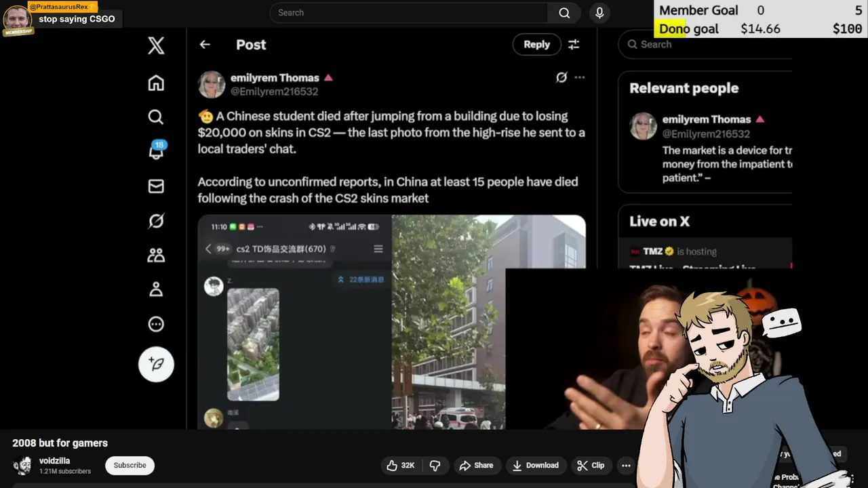
Task: Open X Messages envelope icon
Action: (156, 186)
